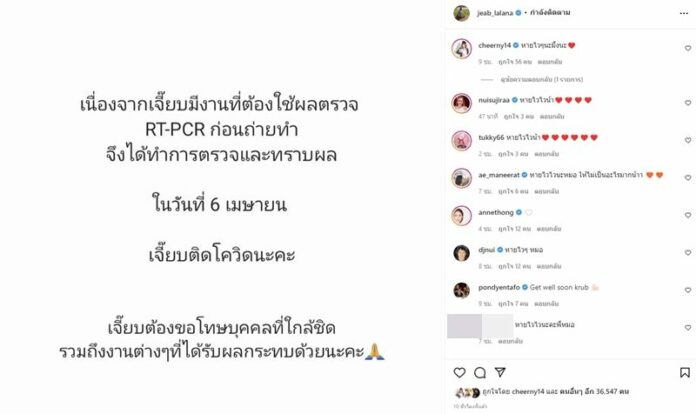The width and height of the screenshot is (696, 414).
Task: Save the post with the bookmark icon
Action: [x=685, y=373]
